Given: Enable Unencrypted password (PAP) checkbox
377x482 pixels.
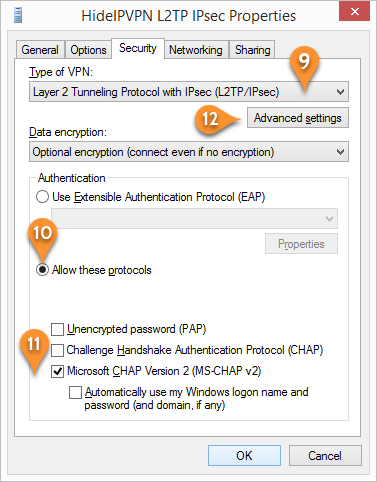Looking at the screenshot, I should tap(57, 329).
